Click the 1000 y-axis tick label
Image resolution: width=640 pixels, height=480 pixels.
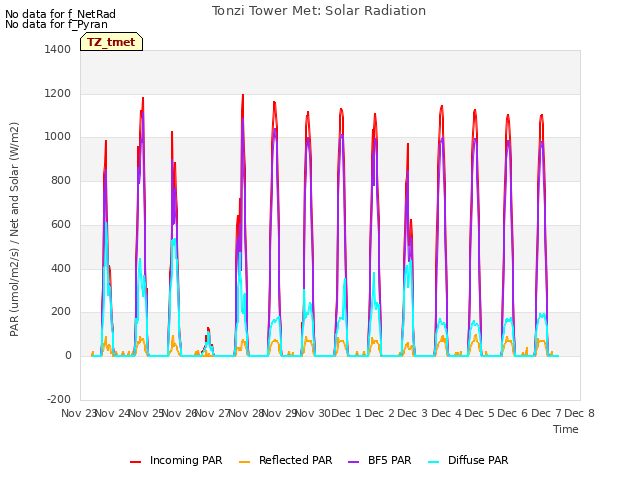coord(58,137)
